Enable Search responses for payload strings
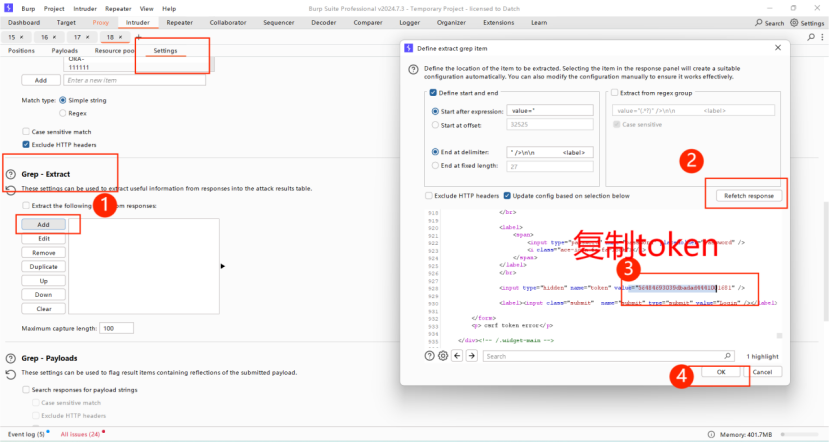The image size is (829, 442). [25, 390]
